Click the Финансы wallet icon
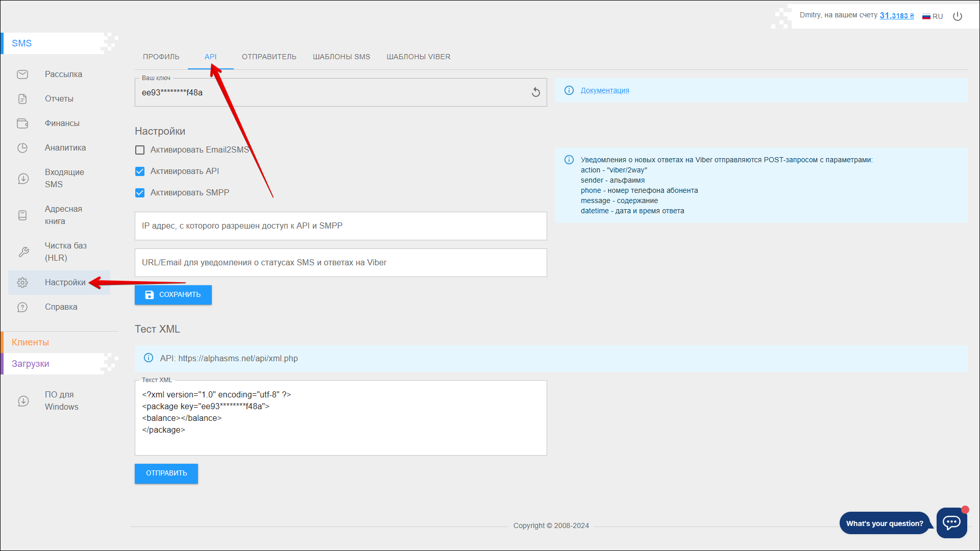Image resolution: width=980 pixels, height=551 pixels. (22, 123)
